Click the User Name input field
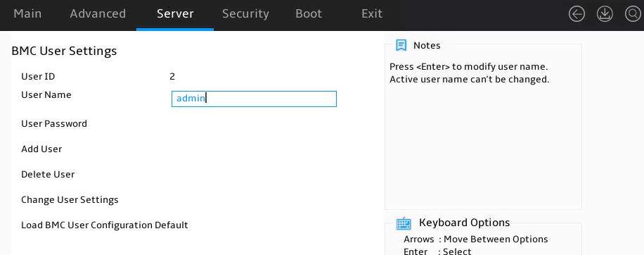 254,99
